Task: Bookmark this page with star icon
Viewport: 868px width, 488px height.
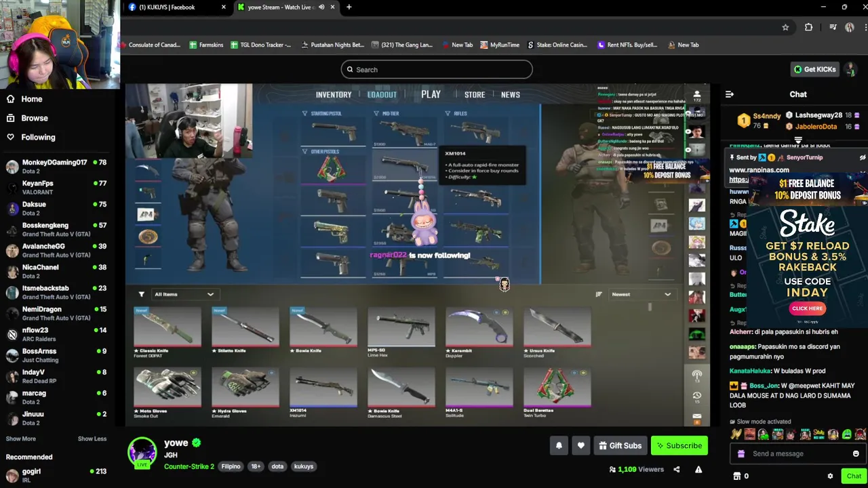Action: 785,27
